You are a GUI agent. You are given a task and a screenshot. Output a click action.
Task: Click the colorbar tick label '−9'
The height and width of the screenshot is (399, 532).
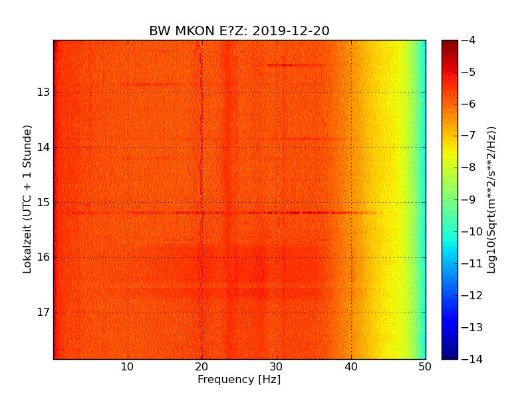point(468,199)
